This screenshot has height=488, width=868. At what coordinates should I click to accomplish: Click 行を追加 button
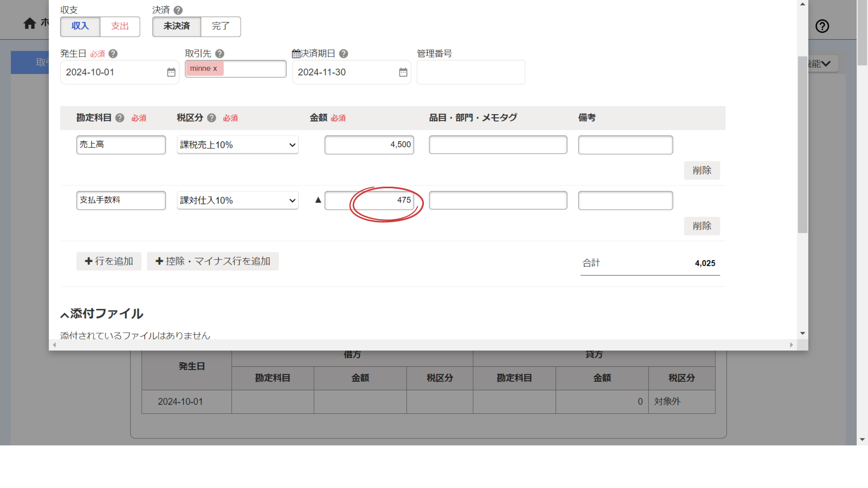pyautogui.click(x=109, y=261)
